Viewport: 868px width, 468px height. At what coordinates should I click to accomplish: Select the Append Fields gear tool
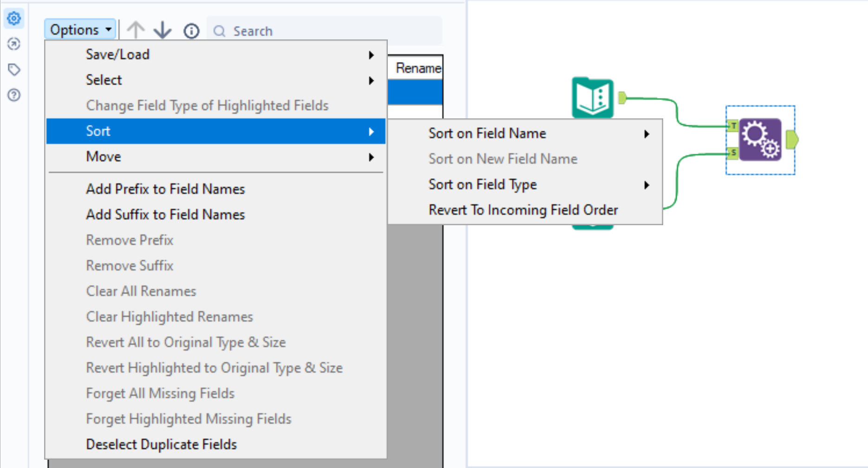760,140
